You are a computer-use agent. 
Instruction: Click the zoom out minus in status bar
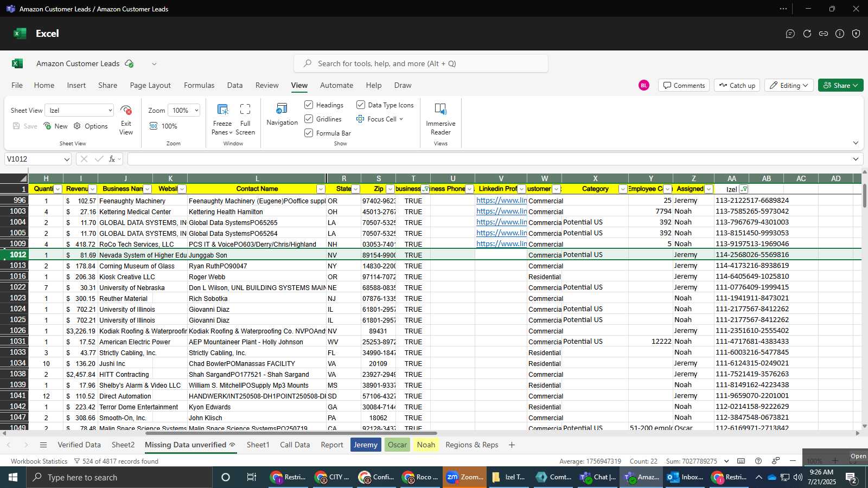[793, 461]
